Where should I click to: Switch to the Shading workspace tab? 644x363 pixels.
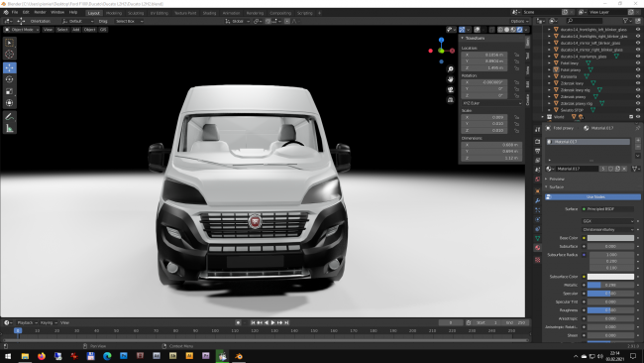click(x=209, y=13)
